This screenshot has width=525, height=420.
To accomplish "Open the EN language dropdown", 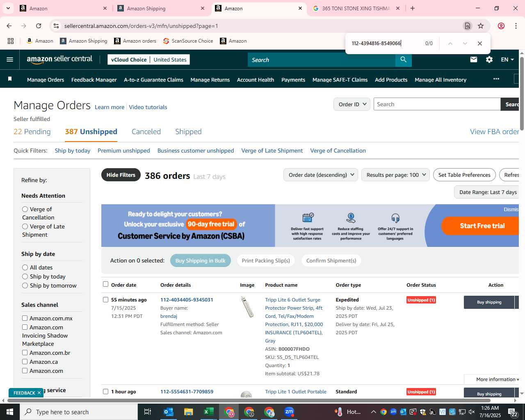I will 507,59.
